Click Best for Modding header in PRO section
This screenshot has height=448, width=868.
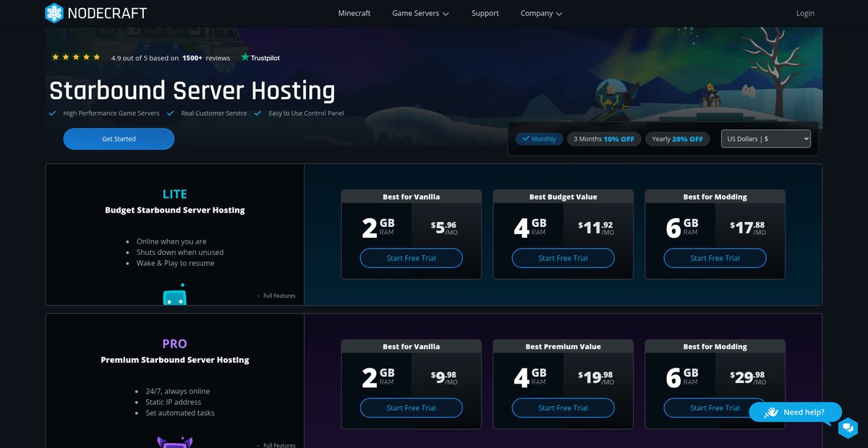[715, 346]
